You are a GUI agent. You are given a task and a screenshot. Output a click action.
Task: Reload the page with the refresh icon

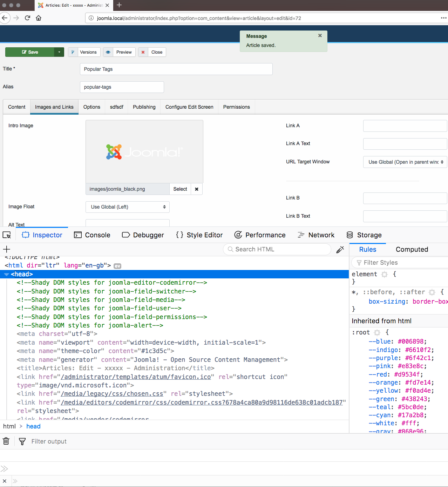pyautogui.click(x=27, y=18)
